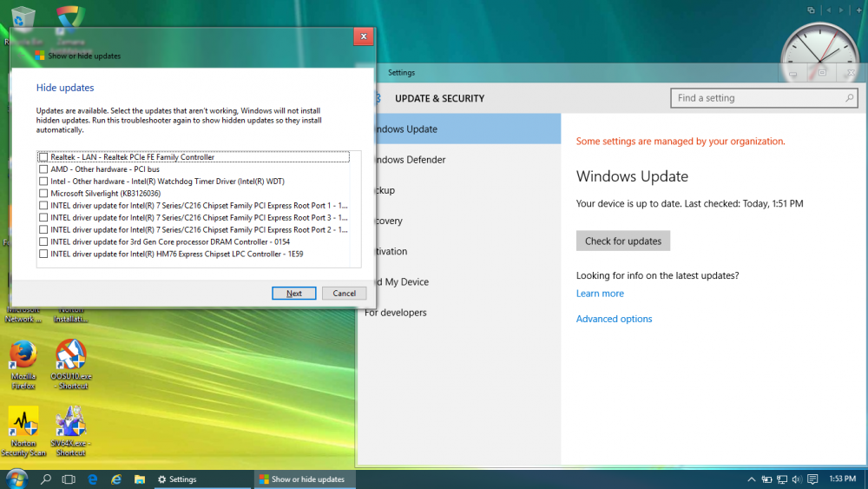This screenshot has height=489, width=868.
Task: Cancel the Show or hide updates dialog
Action: 344,294
